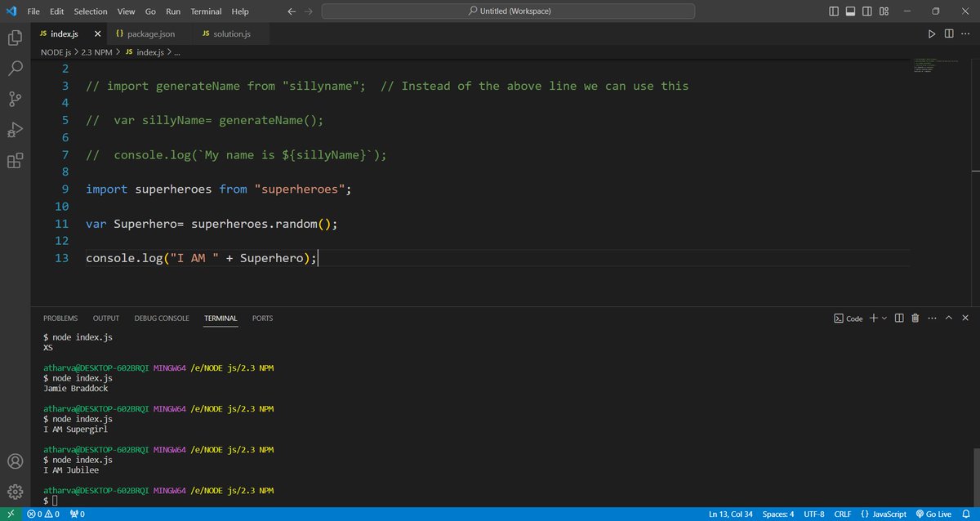The height and width of the screenshot is (521, 980).
Task: Open the Search view in the Activity Bar
Action: pyautogui.click(x=14, y=69)
